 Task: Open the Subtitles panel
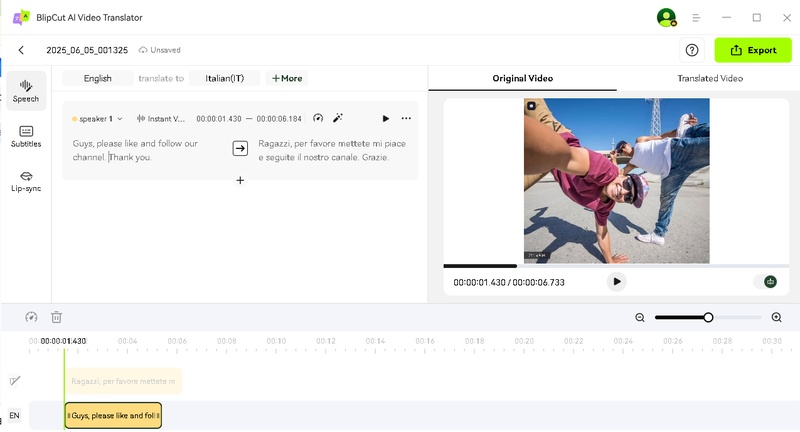tap(26, 136)
